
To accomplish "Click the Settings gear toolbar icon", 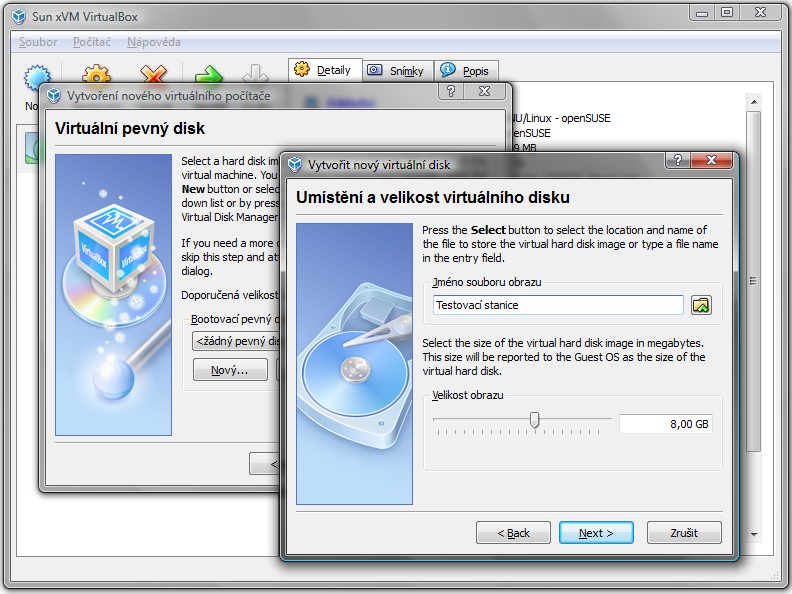I will click(x=96, y=74).
